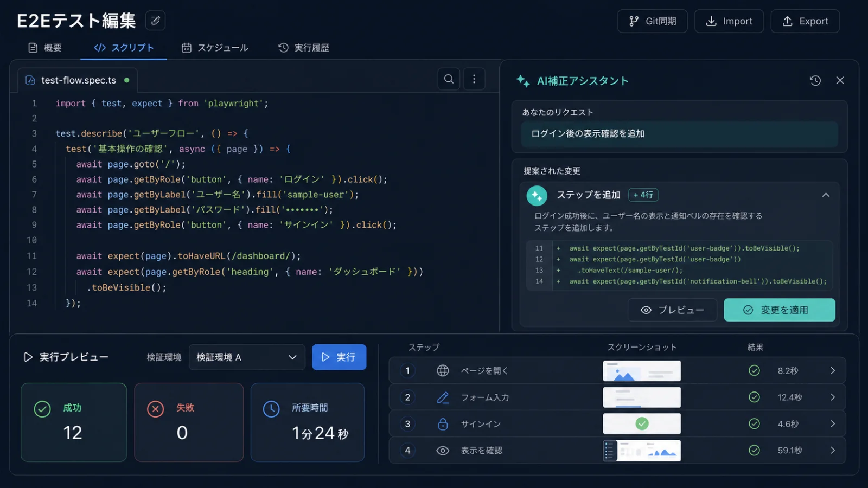Viewport: 868px width, 488px height.
Task: Click code line 11 toHaveURL statement
Action: tap(188, 256)
